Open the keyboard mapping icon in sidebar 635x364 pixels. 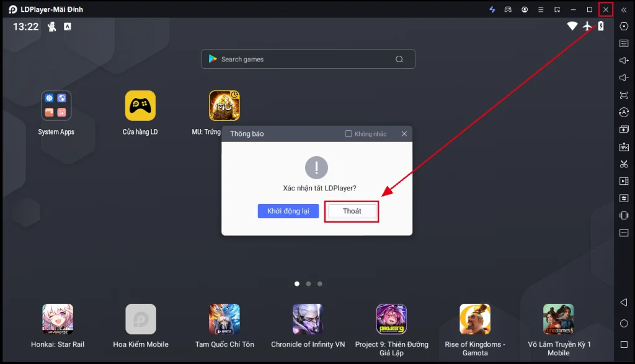624,43
